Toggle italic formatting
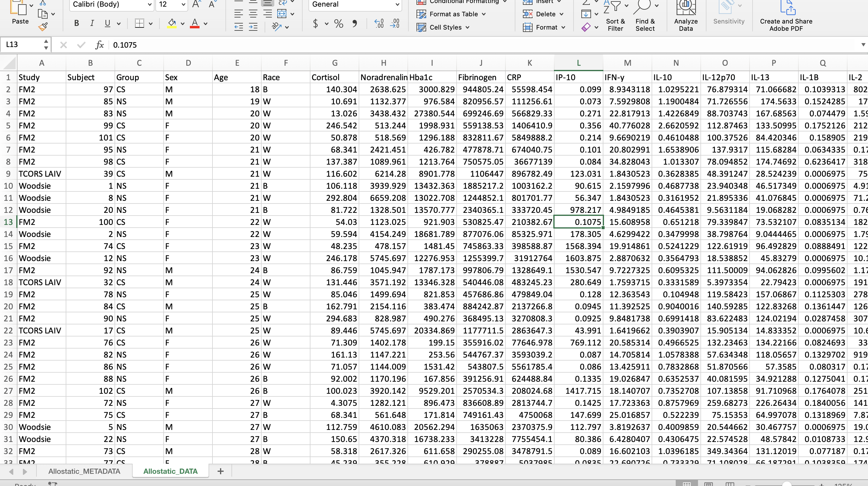868x486 pixels. click(92, 24)
